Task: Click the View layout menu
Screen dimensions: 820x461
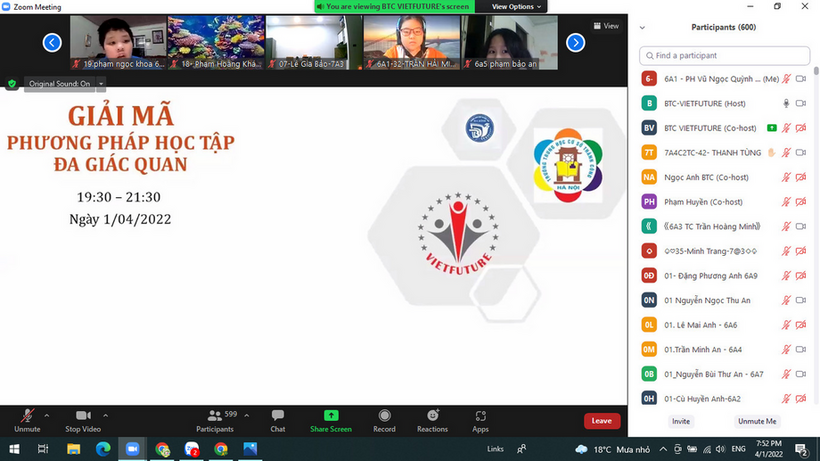Action: 605,26
